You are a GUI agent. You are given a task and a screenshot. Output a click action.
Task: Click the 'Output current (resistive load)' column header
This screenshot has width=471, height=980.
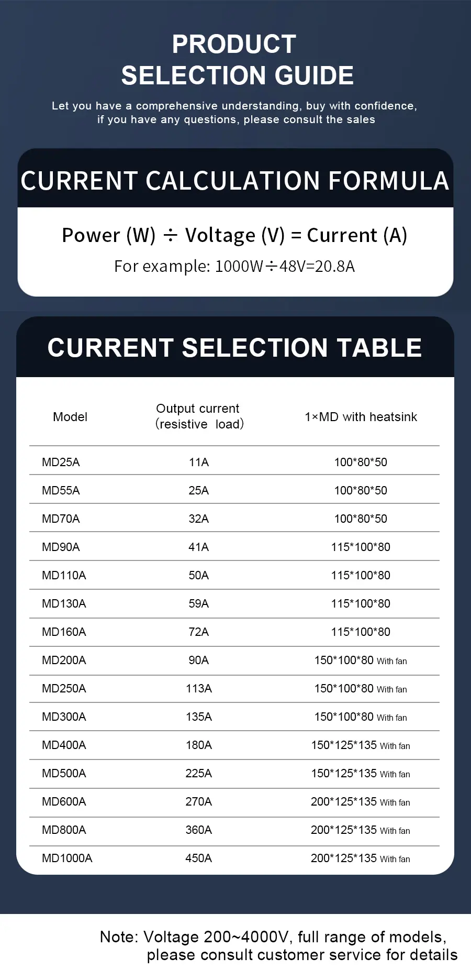tap(199, 416)
